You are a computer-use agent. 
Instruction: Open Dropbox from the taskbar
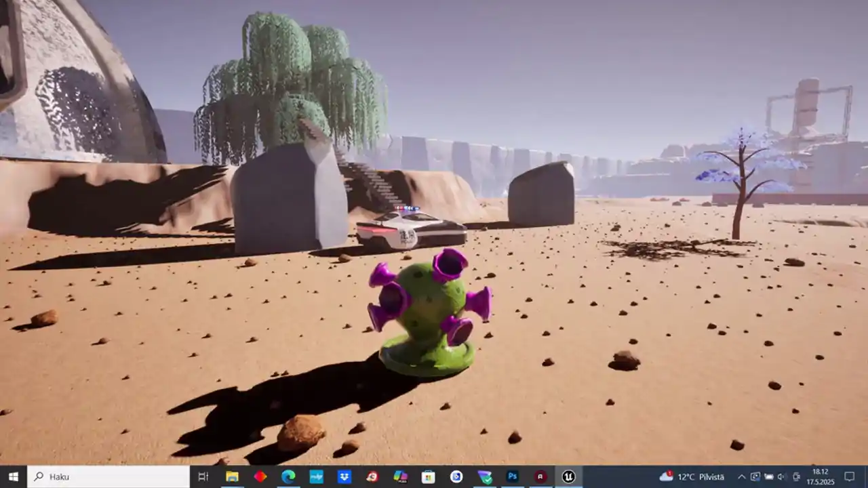click(x=344, y=476)
